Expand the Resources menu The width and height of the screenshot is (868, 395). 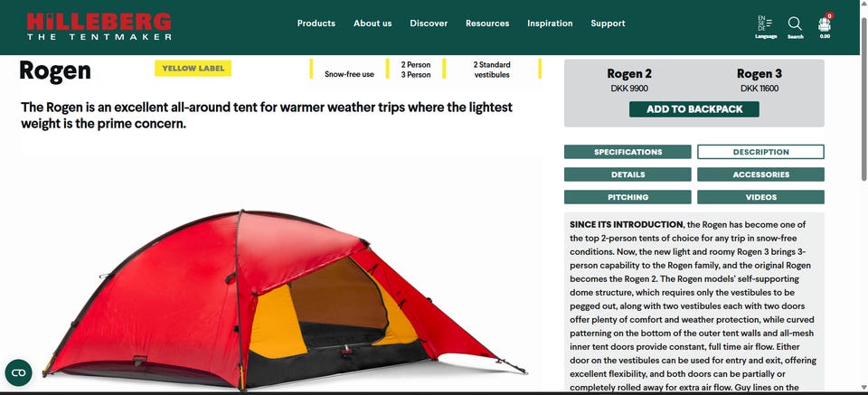[487, 24]
